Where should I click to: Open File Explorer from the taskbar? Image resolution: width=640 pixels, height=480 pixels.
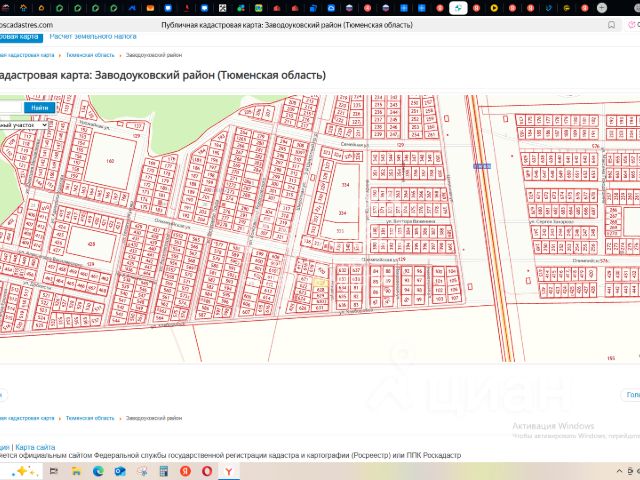coord(77,470)
